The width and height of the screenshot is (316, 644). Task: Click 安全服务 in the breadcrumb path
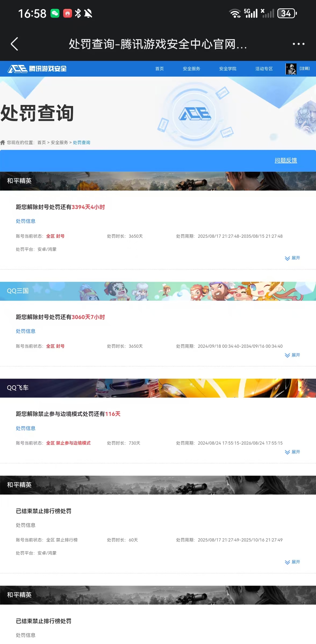[59, 142]
